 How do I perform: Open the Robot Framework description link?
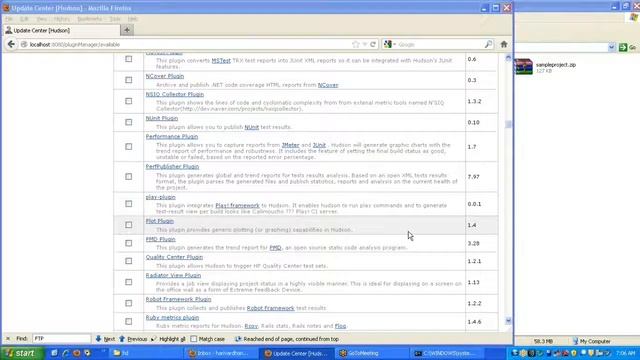coord(270,308)
